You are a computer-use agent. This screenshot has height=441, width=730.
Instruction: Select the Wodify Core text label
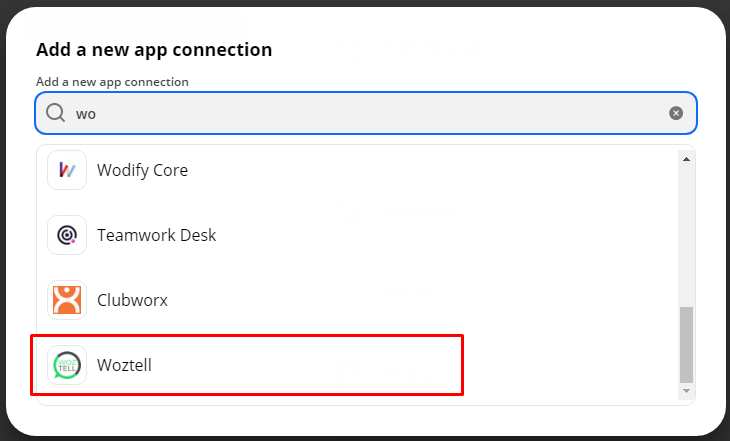click(x=142, y=170)
